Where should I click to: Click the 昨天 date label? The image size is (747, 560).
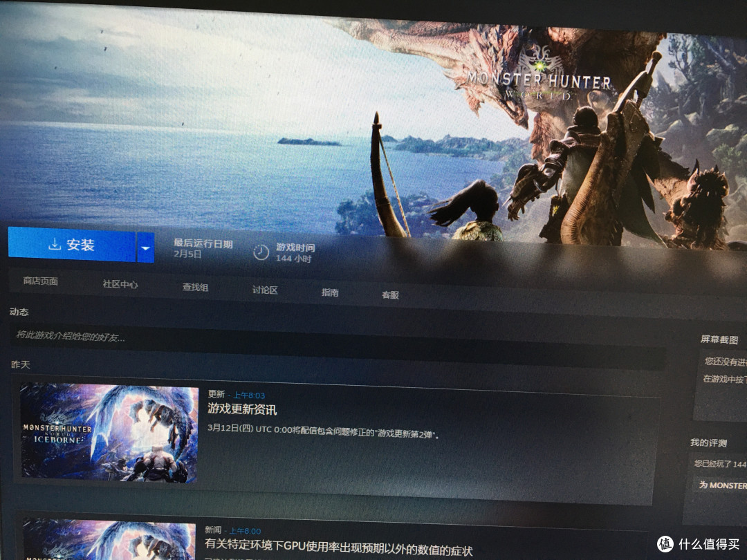coord(21,364)
